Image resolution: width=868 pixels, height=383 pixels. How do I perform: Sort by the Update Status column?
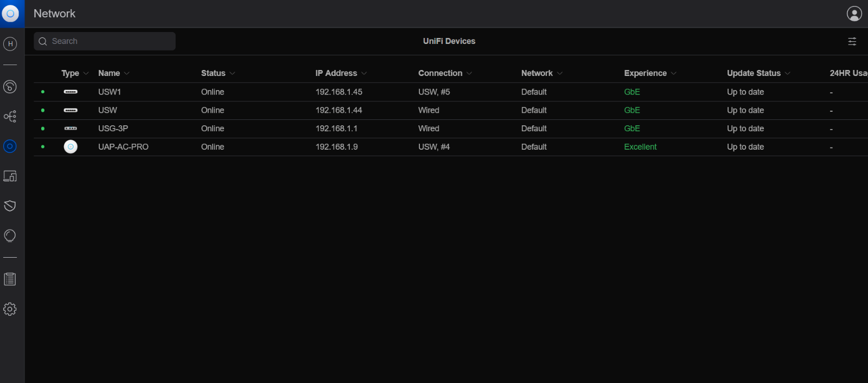click(759, 73)
